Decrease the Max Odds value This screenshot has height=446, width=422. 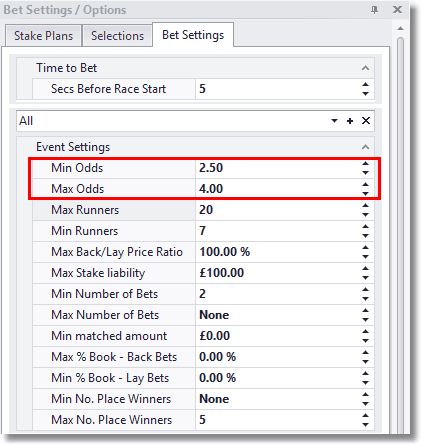click(366, 193)
